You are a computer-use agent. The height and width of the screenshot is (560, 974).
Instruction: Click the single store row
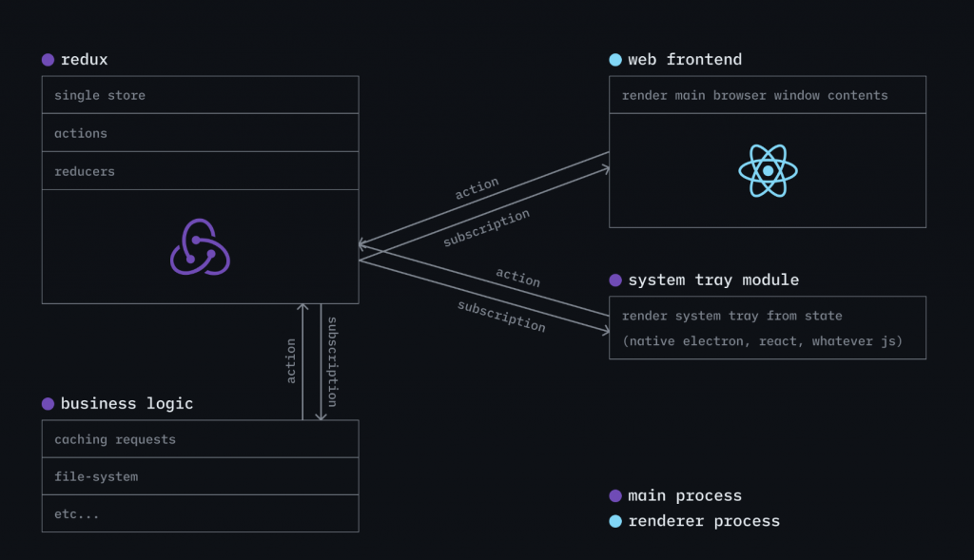click(200, 95)
